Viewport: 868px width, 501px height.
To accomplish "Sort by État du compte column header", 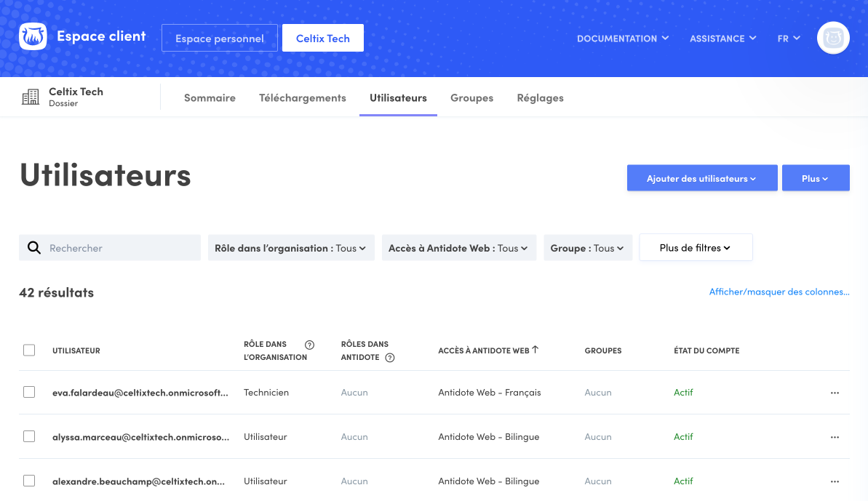I will [706, 350].
